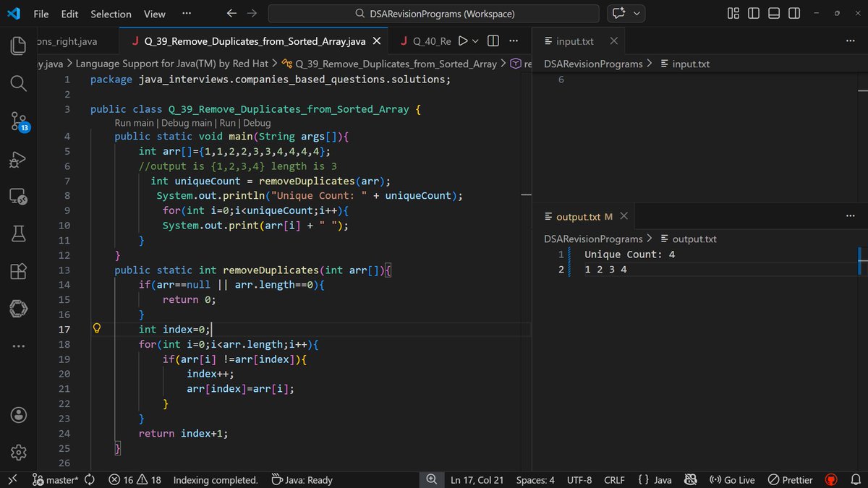Open the Extensions view
Image resolution: width=868 pixels, height=488 pixels.
19,271
